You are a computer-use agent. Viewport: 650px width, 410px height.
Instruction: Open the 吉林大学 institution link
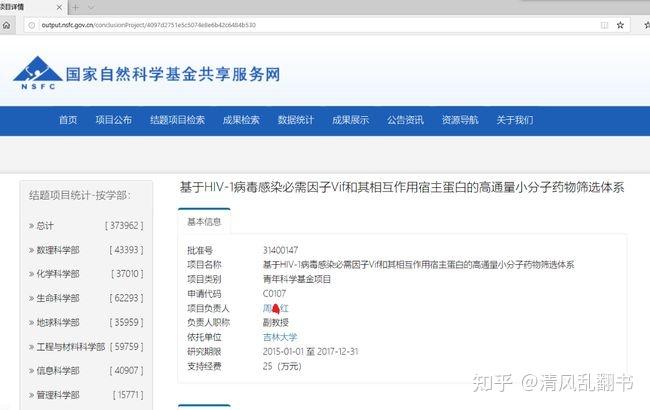[280, 337]
